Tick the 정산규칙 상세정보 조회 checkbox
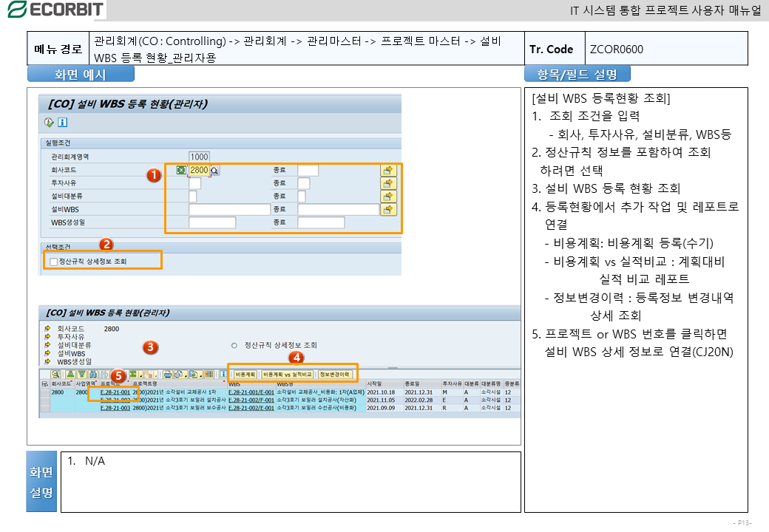The height and width of the screenshot is (532, 769). pyautogui.click(x=53, y=262)
